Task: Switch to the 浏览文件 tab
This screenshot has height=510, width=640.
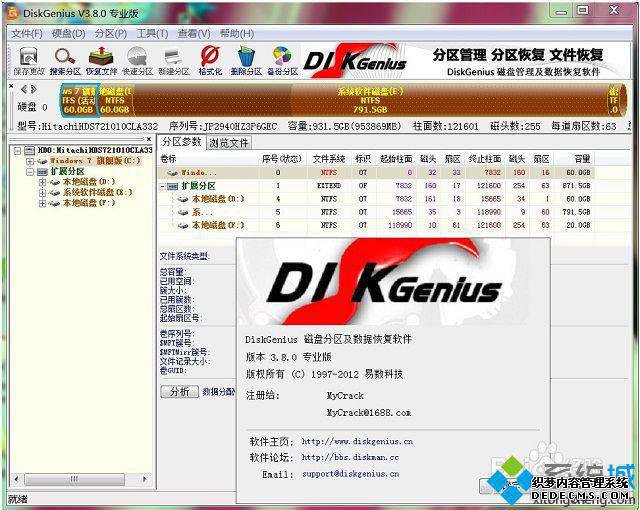Action: (x=229, y=143)
